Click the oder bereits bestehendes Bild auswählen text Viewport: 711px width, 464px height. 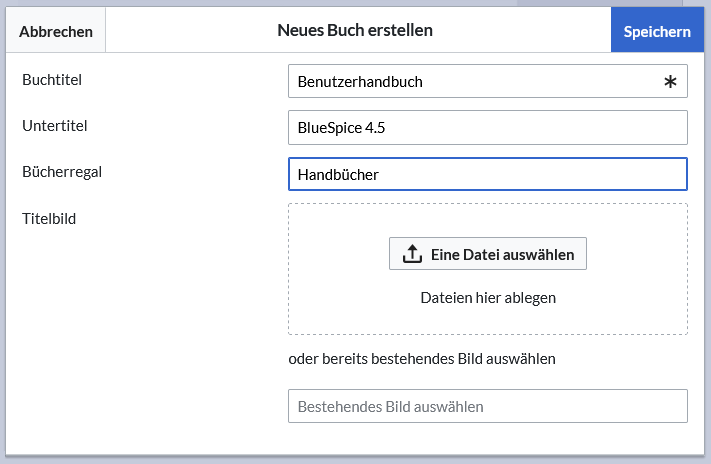tap(422, 359)
